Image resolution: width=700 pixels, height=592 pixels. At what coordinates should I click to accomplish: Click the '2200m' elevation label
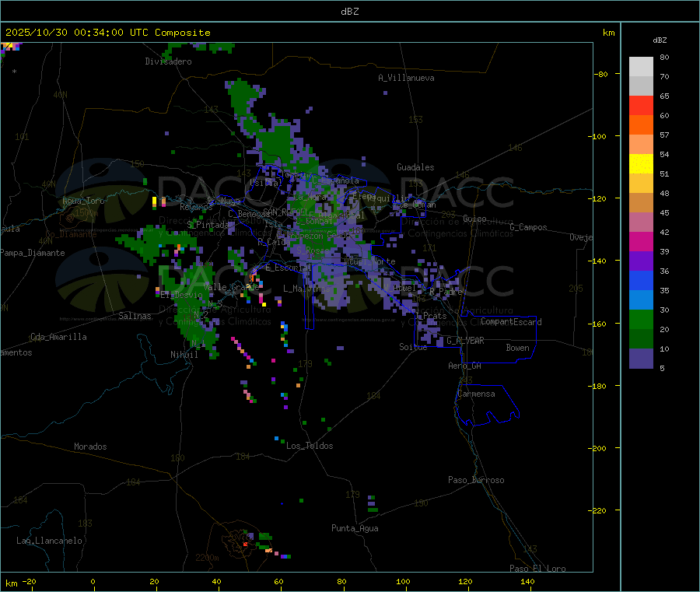click(x=207, y=558)
